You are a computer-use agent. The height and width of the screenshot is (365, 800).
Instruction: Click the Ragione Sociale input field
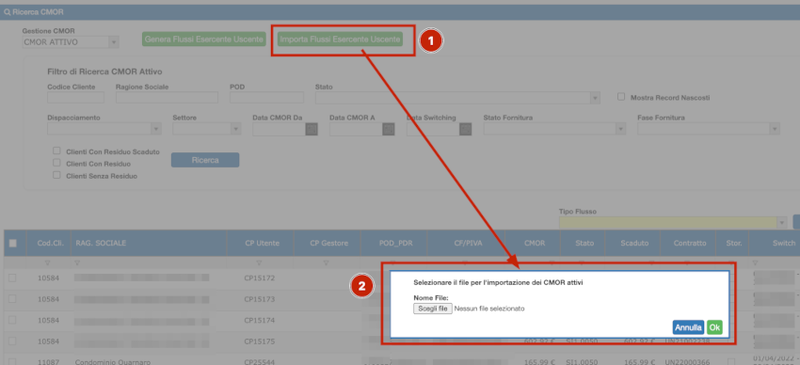click(x=167, y=98)
